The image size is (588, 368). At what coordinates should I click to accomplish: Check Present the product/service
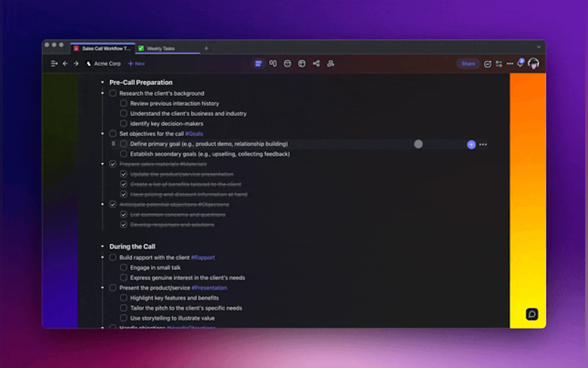[x=113, y=288]
